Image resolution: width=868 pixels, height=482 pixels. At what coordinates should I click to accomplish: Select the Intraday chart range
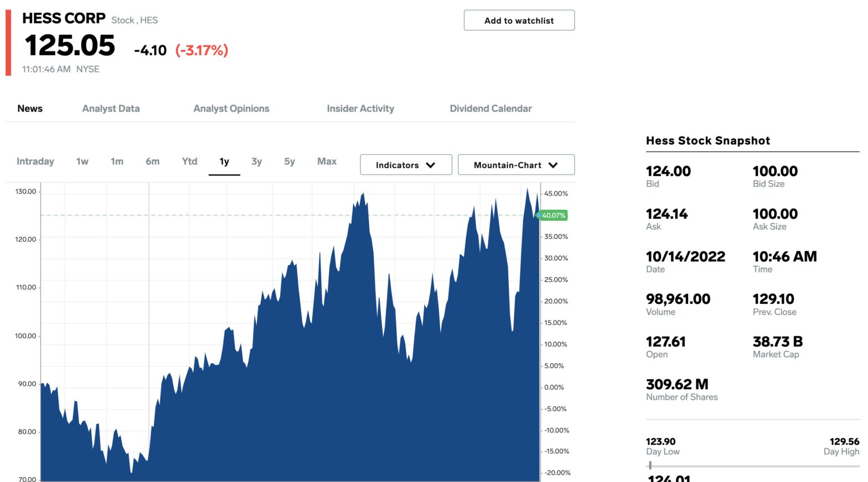[x=35, y=162]
